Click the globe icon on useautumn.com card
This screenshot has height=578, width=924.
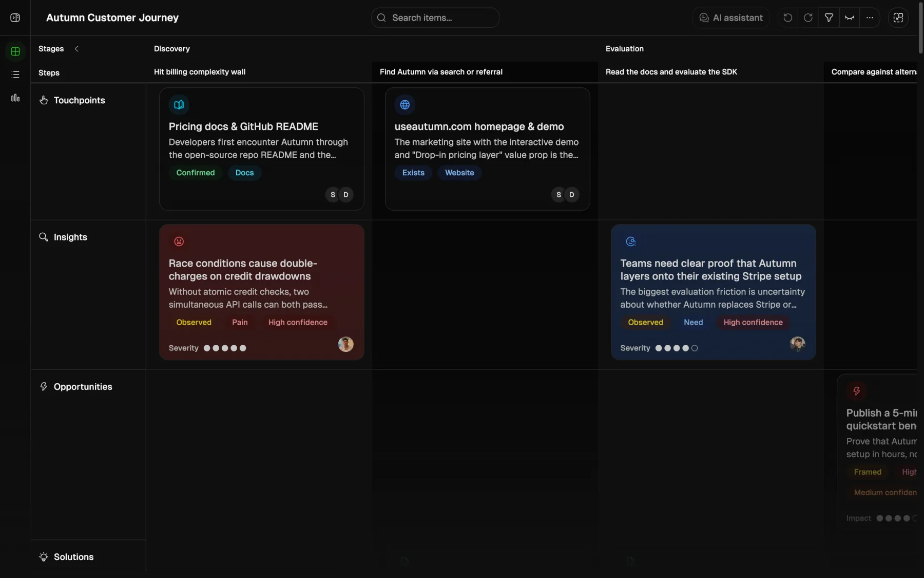(405, 105)
